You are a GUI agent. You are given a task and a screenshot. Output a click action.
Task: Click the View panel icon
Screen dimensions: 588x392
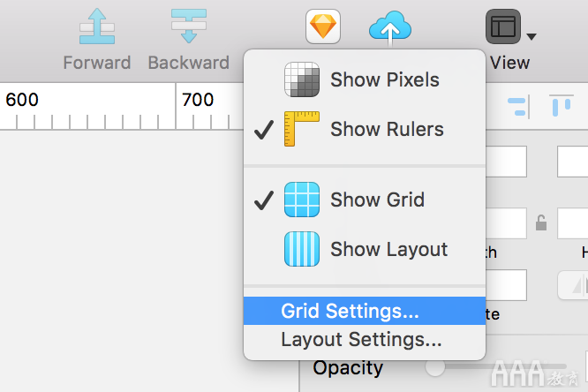pyautogui.click(x=503, y=26)
